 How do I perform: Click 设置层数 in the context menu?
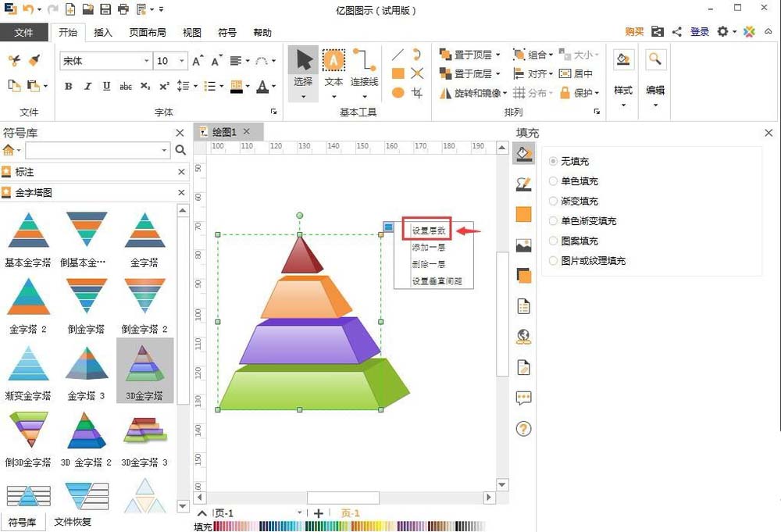[x=427, y=230]
